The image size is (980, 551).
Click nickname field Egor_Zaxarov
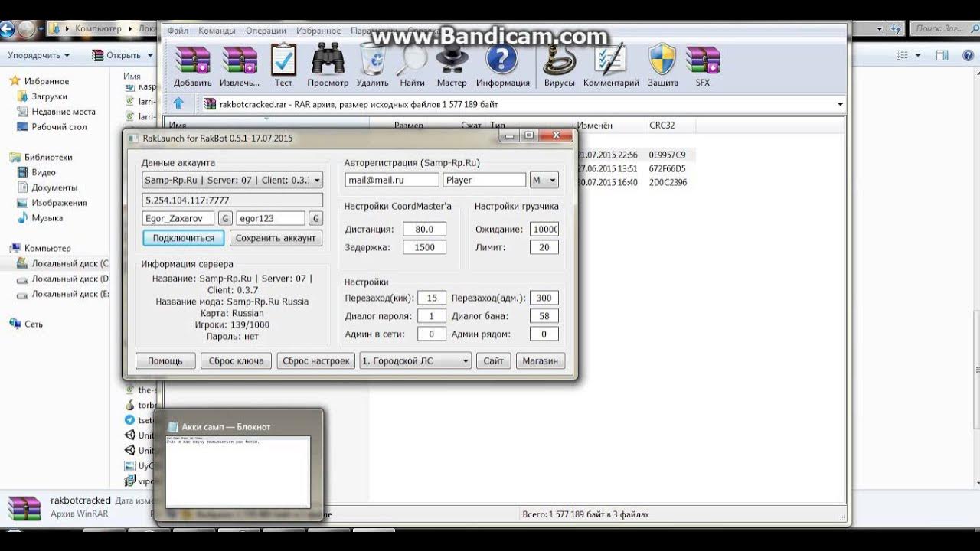178,218
